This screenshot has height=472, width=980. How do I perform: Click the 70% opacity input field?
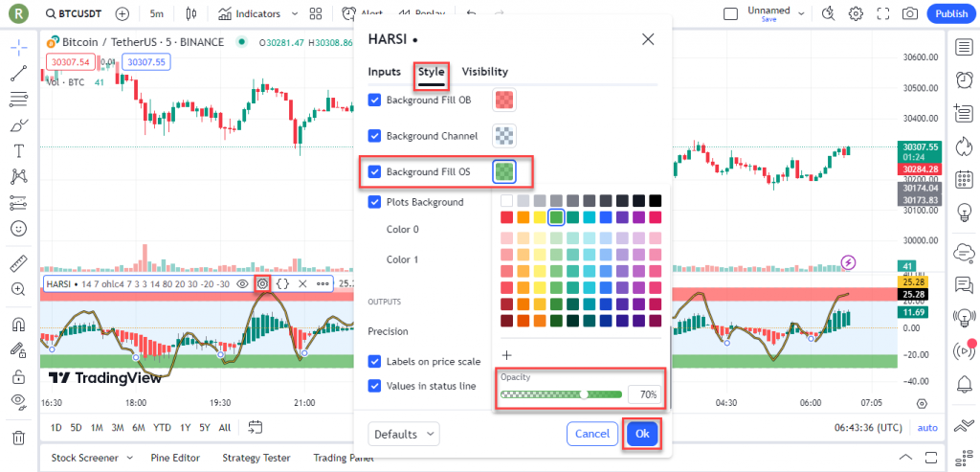pyautogui.click(x=644, y=394)
